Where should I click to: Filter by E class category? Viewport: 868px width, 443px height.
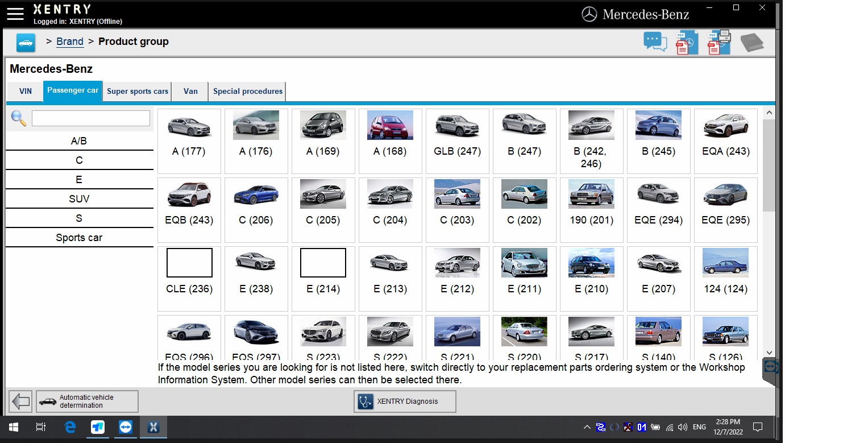click(79, 180)
